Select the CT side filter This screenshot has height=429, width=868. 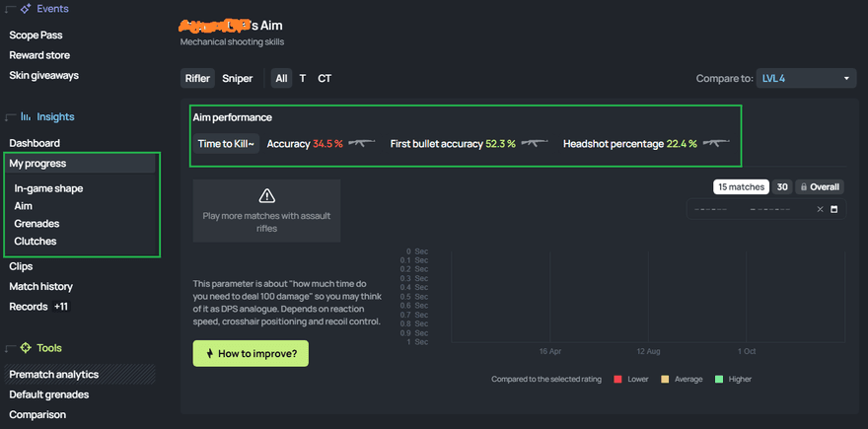pyautogui.click(x=325, y=78)
